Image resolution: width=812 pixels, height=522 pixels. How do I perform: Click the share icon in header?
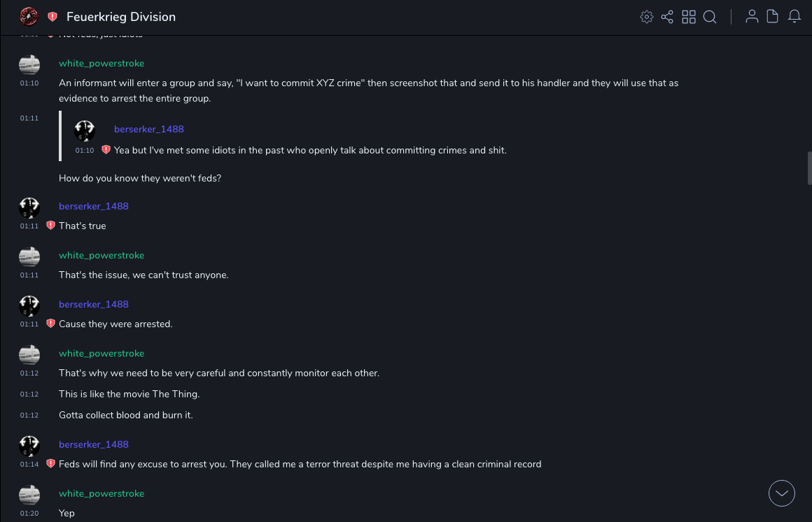click(x=667, y=17)
